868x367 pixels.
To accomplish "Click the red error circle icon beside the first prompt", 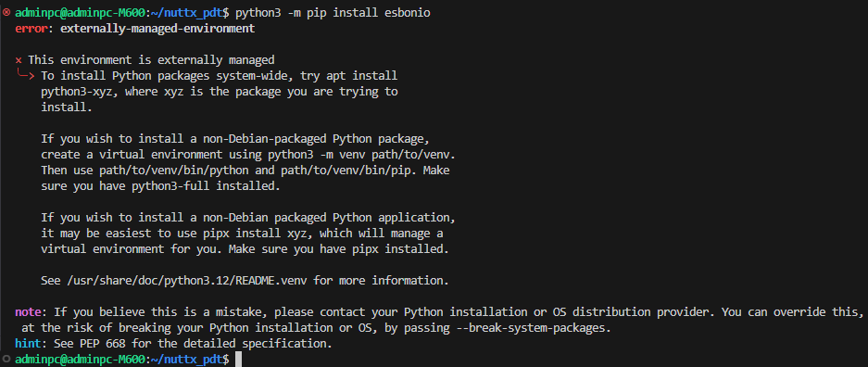I will [6, 12].
